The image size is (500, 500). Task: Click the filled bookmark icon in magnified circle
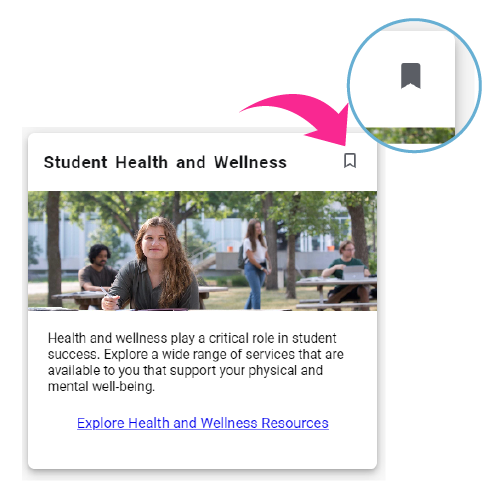coord(410,76)
